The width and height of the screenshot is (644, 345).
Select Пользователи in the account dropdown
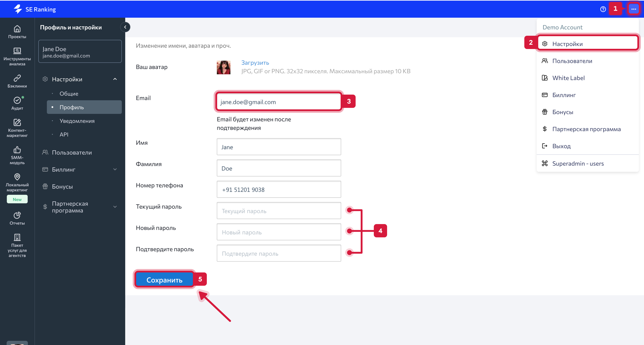pyautogui.click(x=587, y=61)
